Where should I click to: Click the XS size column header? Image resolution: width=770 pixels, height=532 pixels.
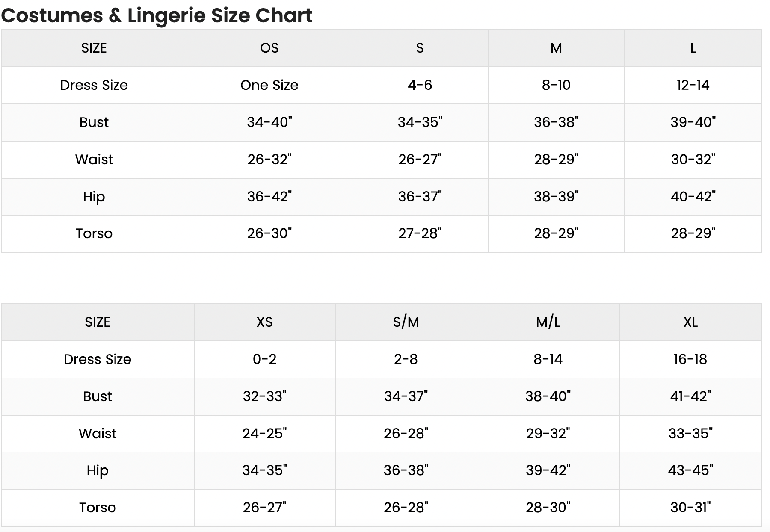264,322
